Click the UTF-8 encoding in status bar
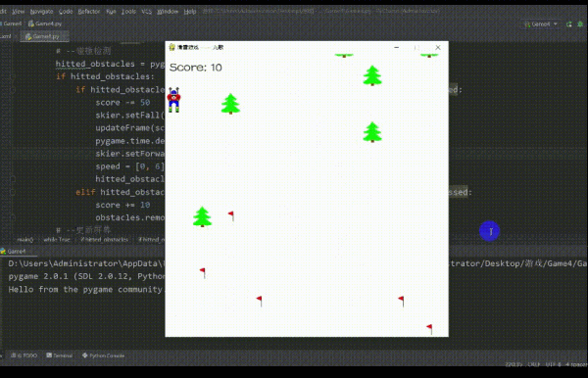The height and width of the screenshot is (378, 588). click(553, 364)
